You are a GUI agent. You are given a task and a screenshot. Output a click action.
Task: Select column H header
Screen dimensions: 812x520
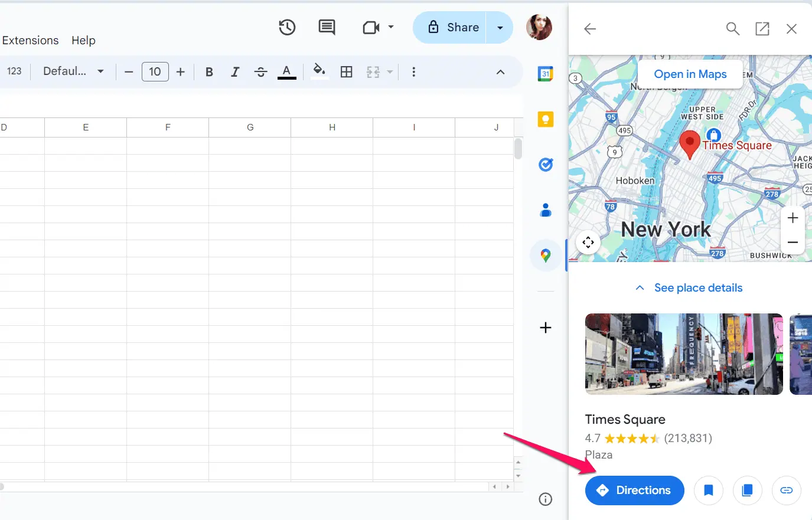click(x=332, y=127)
